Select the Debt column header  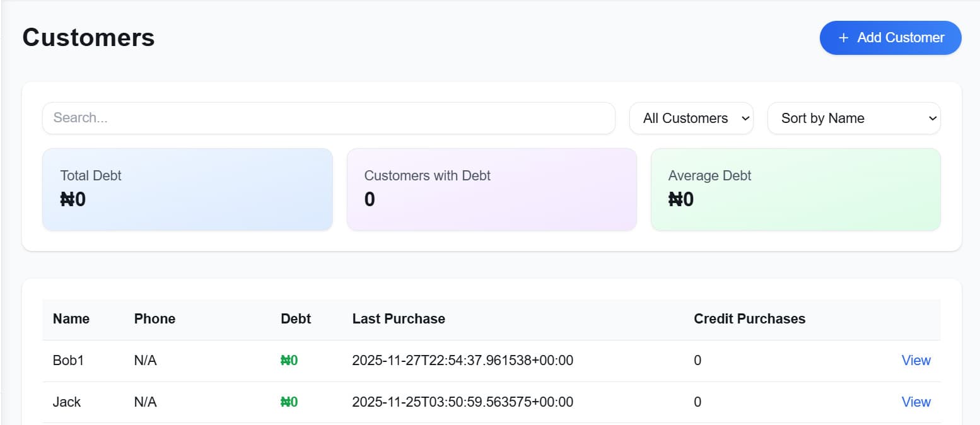point(296,318)
